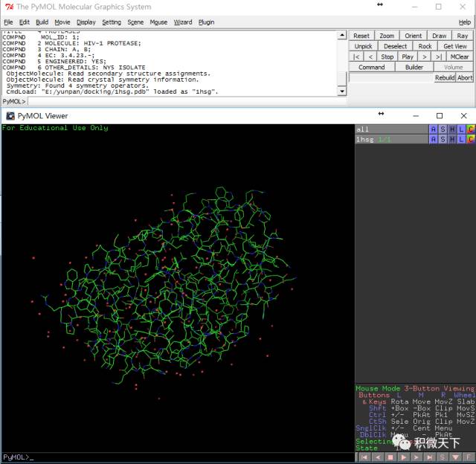The width and height of the screenshot is (476, 464).
Task: Open the Display menu
Action: tap(86, 22)
